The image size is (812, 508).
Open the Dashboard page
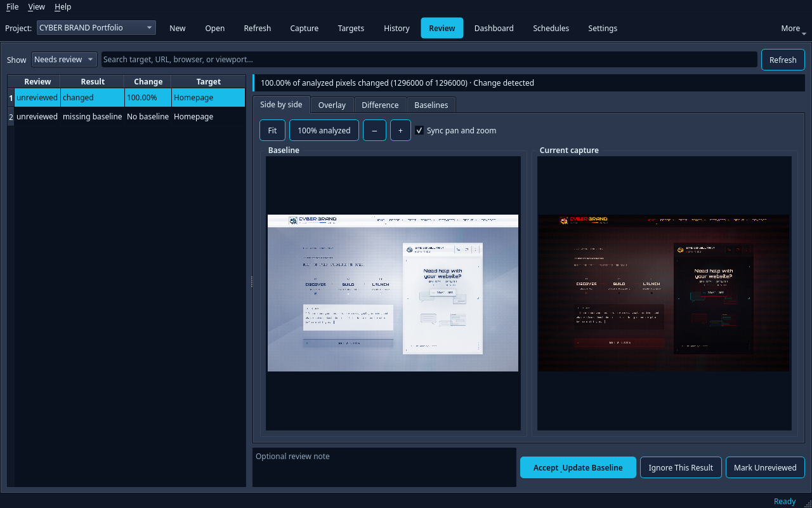(x=494, y=28)
